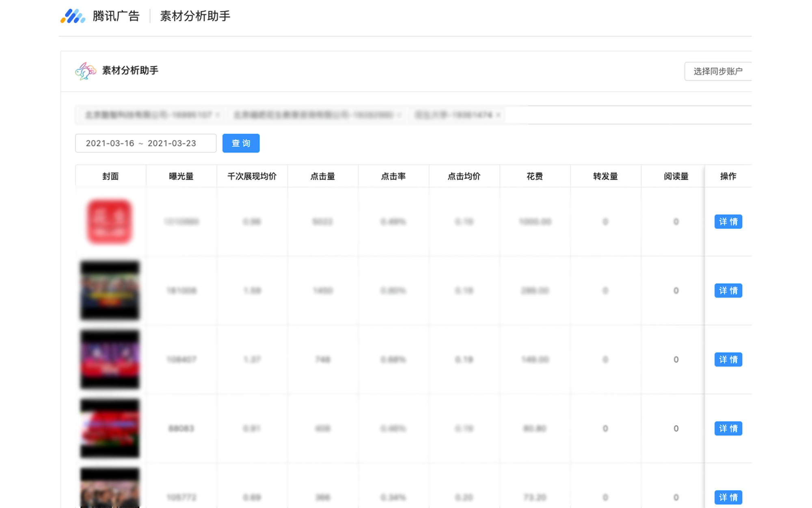Click the red app icon cover thumbnail
Viewport: 812px width, 508px height.
[110, 222]
